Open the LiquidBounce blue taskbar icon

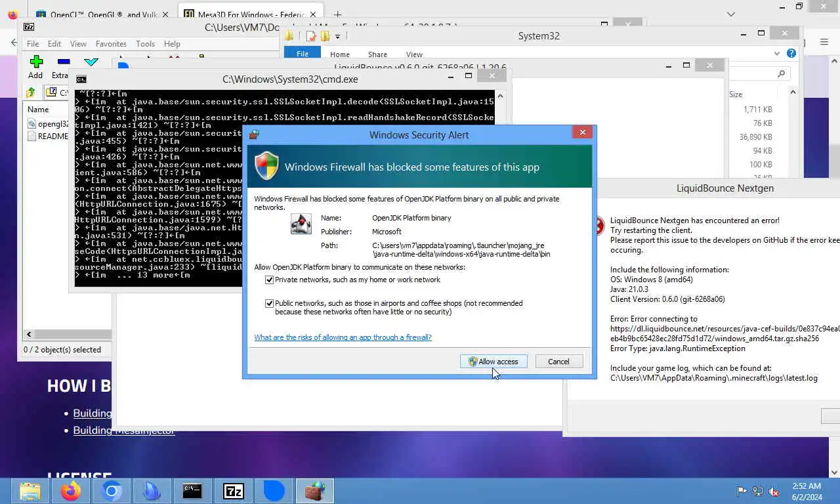coord(274,491)
